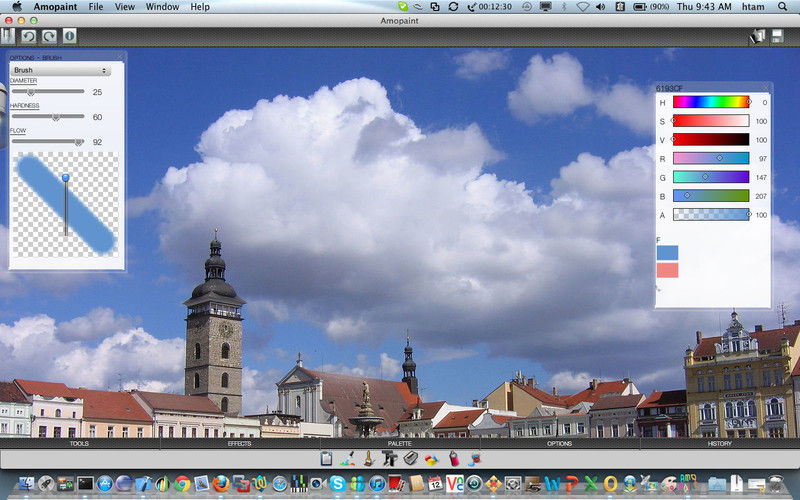Select the pink background color swatch

[667, 270]
